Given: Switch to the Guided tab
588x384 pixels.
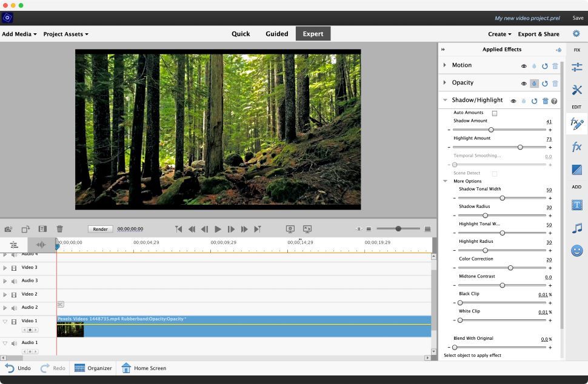Looking at the screenshot, I should (276, 34).
